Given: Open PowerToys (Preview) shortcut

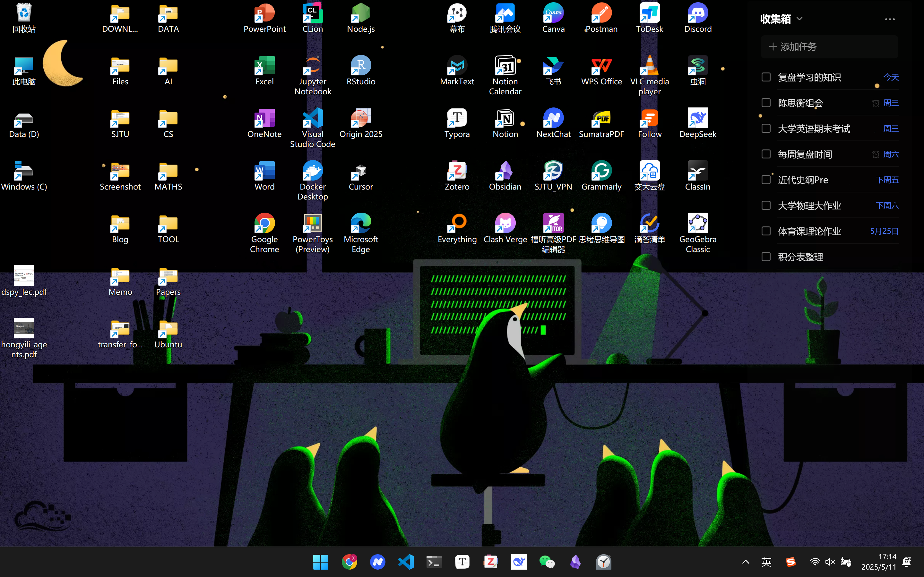Looking at the screenshot, I should 313,233.
